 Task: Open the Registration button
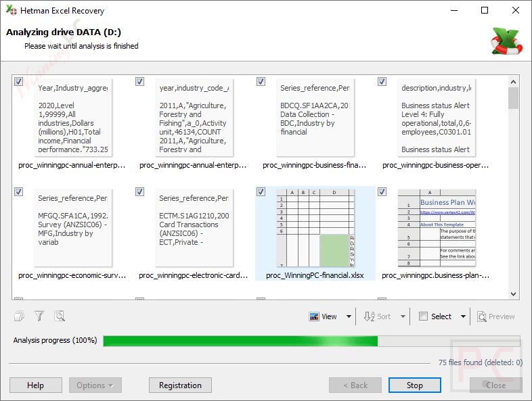point(180,385)
